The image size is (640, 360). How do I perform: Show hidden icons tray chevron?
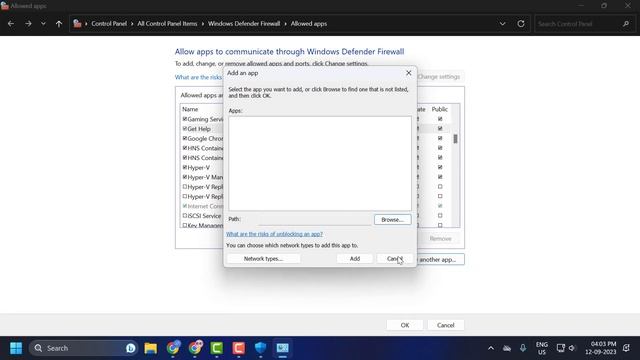[491, 348]
